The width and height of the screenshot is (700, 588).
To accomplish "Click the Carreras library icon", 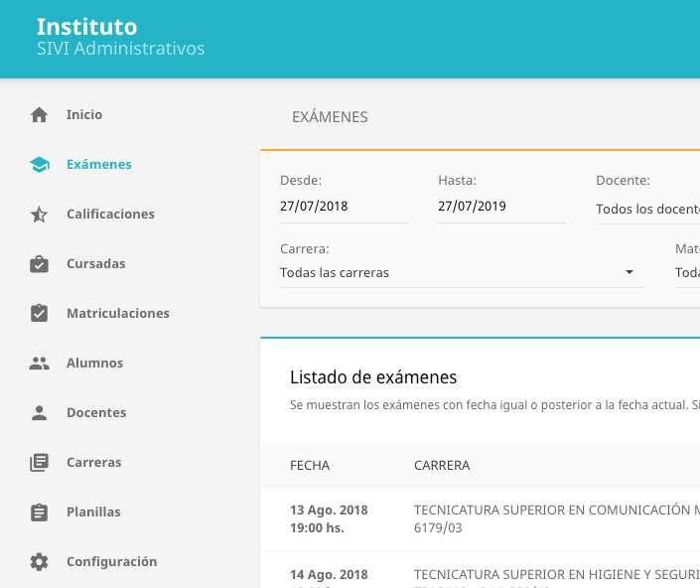I will click(40, 463).
